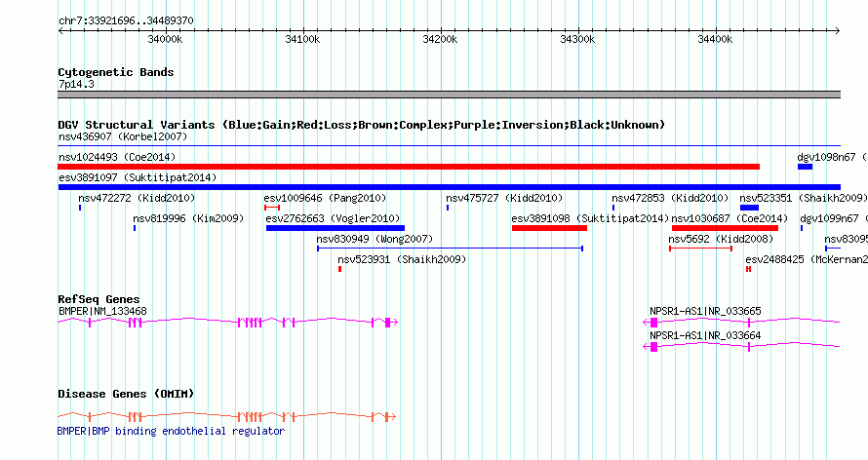Click the Cytogenetic Bands track title

point(116,72)
